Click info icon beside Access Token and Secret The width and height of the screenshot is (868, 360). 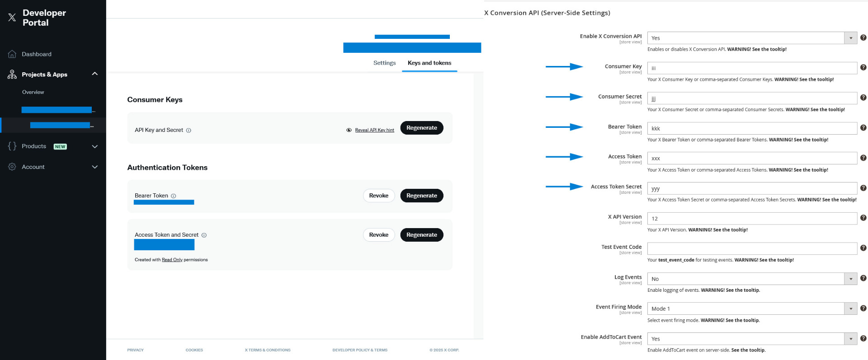coord(204,235)
